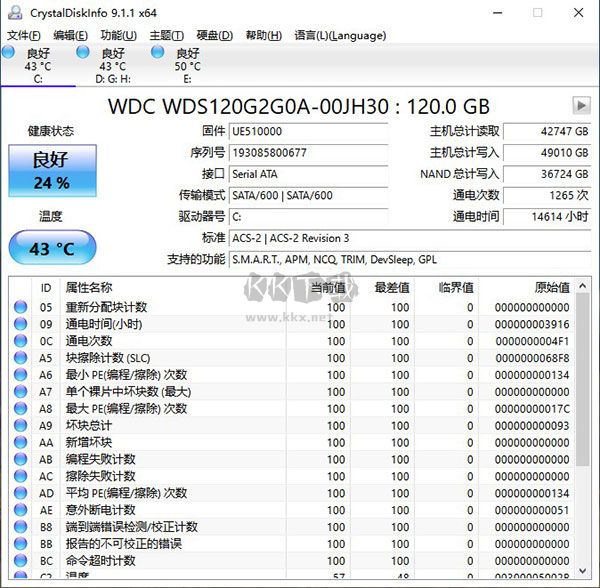600x588 pixels.
Task: Click the NAND 总计写入 value 36724 GB
Action: point(547,174)
